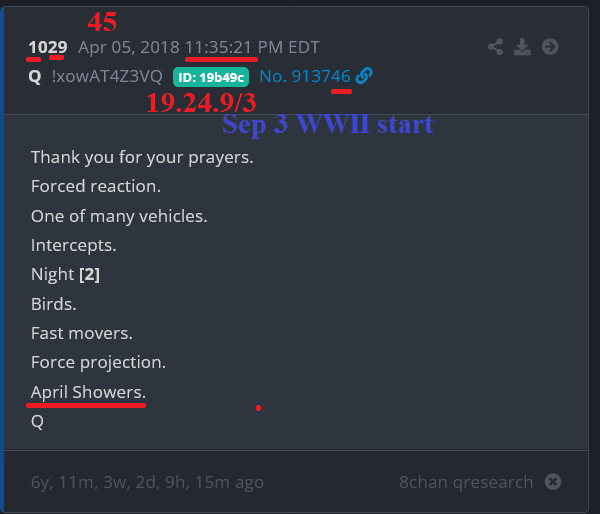
Task: Select the ID: 19b49c badge
Action: [211, 77]
